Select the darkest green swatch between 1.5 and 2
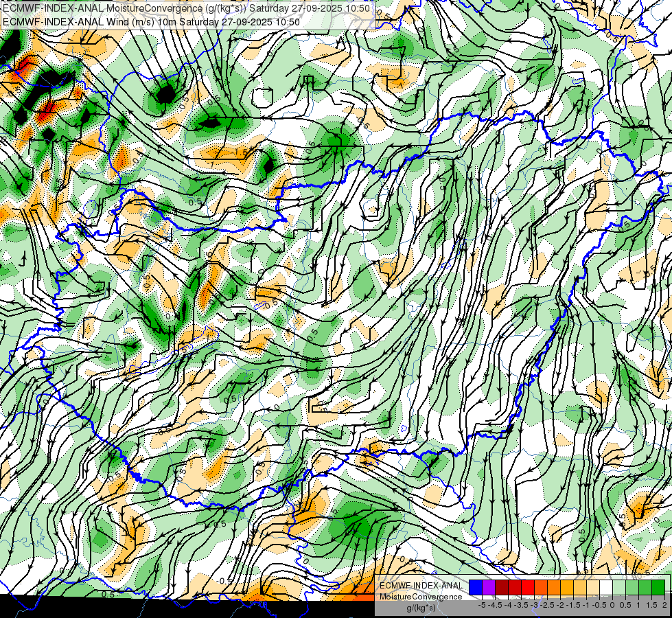Image resolution: width=672 pixels, height=618 pixels. click(658, 587)
